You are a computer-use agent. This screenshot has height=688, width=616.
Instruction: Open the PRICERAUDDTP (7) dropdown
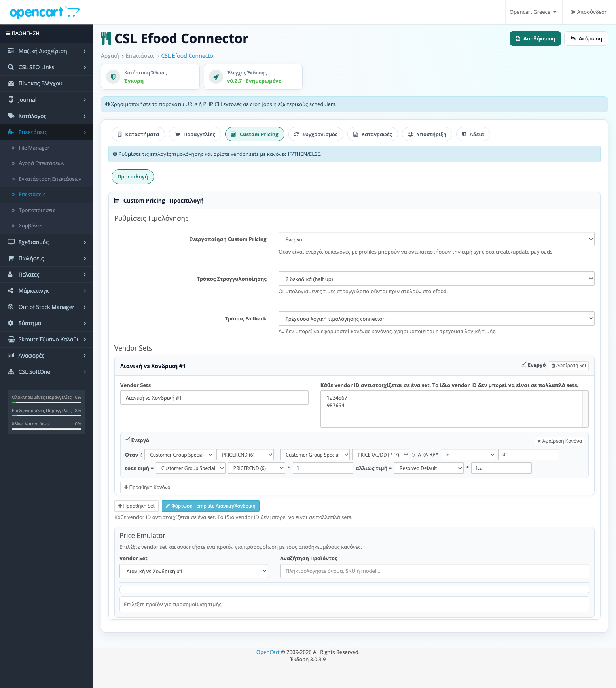click(381, 455)
